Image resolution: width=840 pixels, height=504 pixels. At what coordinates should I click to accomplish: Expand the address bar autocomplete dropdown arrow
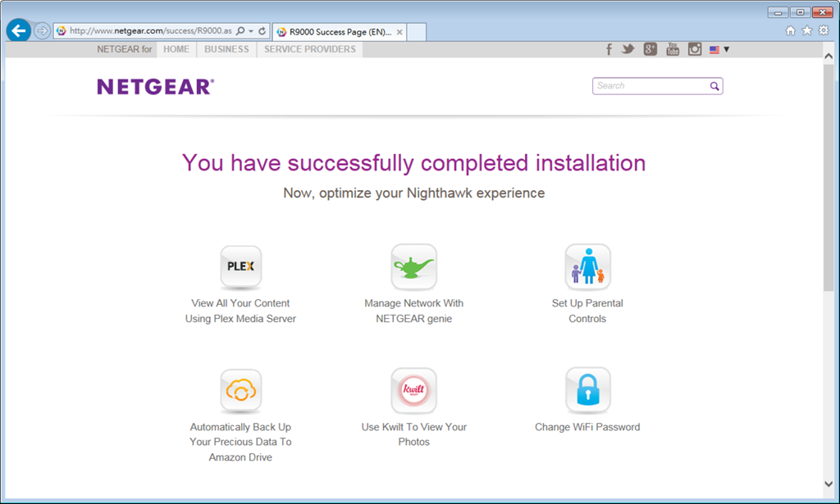pyautogui.click(x=251, y=31)
